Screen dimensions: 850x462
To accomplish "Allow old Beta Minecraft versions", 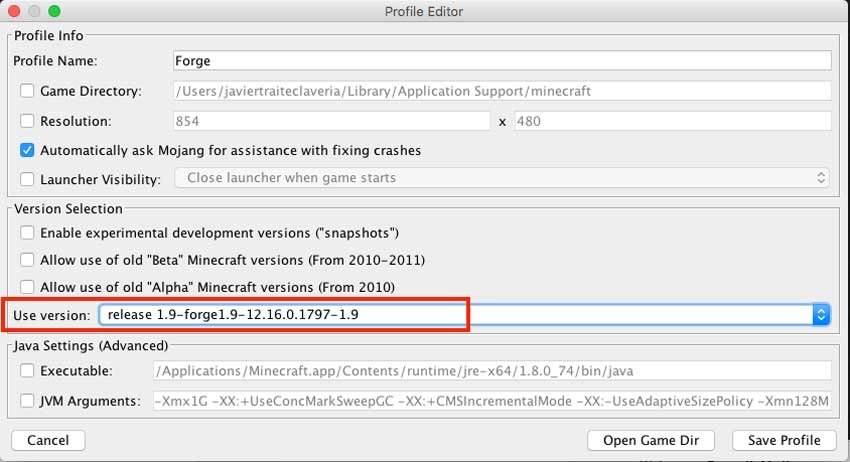I will point(27,260).
